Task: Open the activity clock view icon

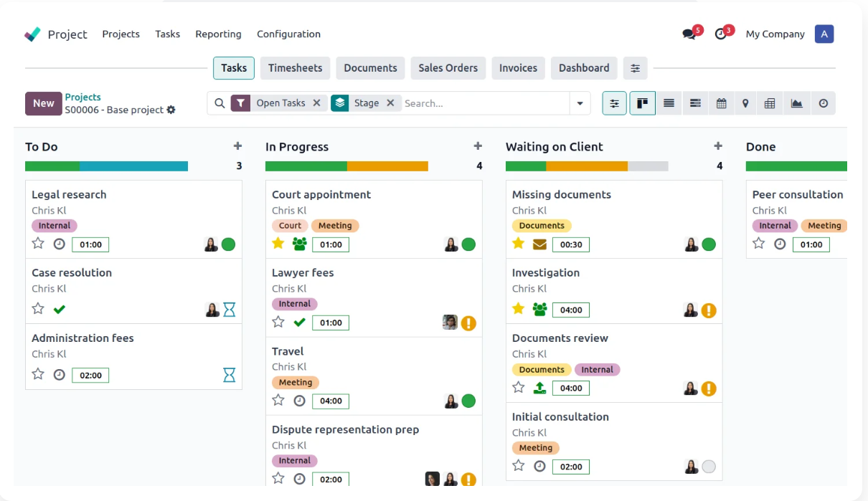Action: (x=824, y=103)
